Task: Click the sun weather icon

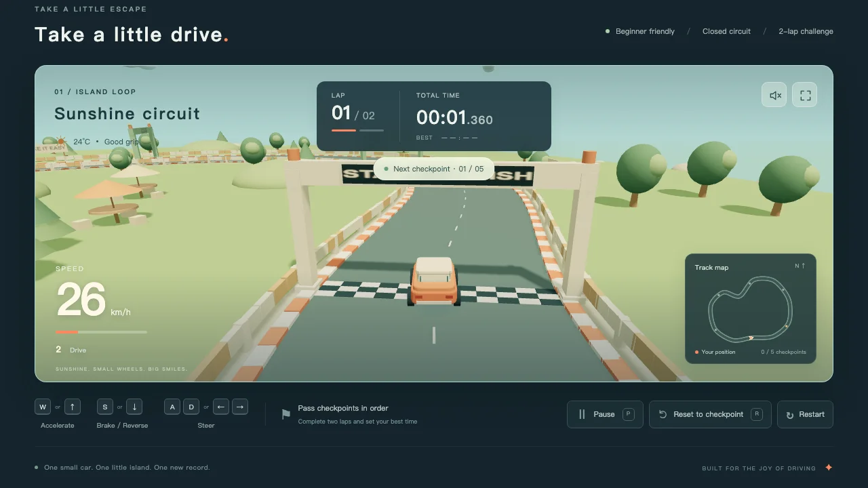Action: pyautogui.click(x=61, y=142)
